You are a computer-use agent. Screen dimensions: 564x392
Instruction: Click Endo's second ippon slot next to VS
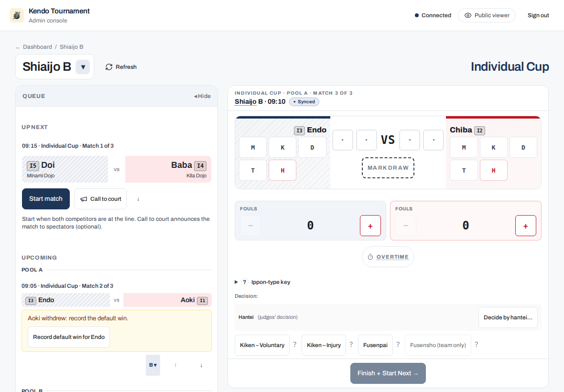click(x=367, y=140)
